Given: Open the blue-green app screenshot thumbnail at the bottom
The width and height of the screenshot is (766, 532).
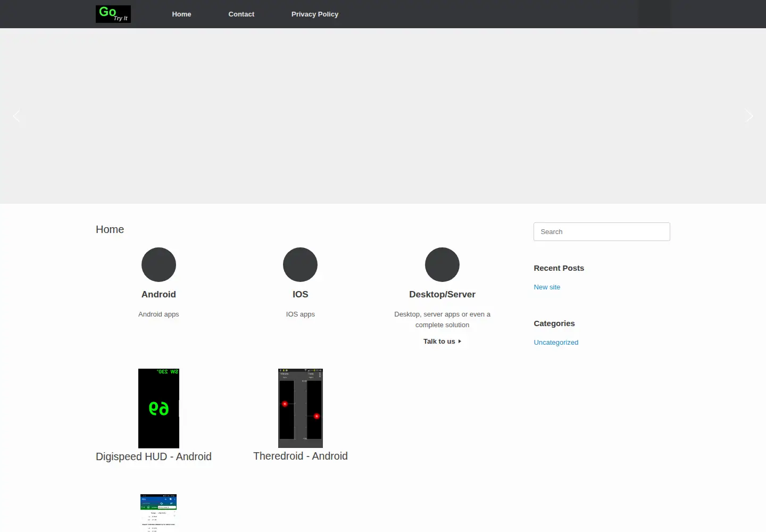Looking at the screenshot, I should 159,513.
